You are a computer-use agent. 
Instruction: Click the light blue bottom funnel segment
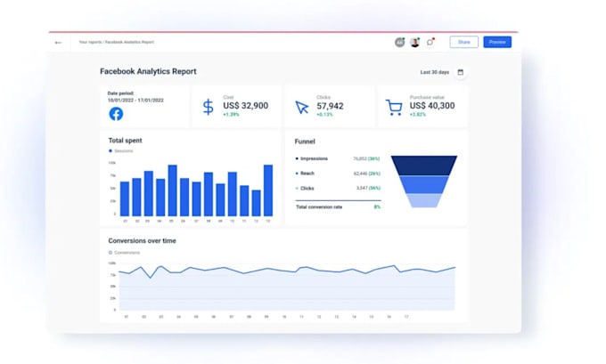(x=424, y=200)
